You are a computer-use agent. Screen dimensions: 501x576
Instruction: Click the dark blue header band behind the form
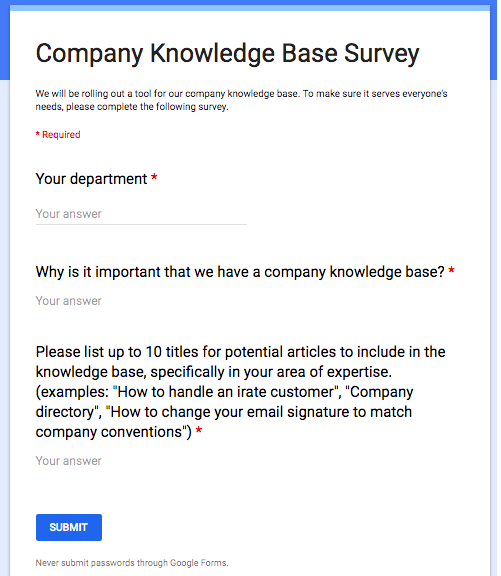pos(4,40)
